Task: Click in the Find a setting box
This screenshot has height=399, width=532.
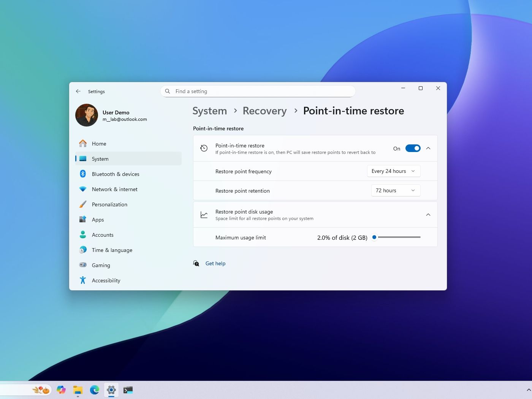Action: (258, 91)
